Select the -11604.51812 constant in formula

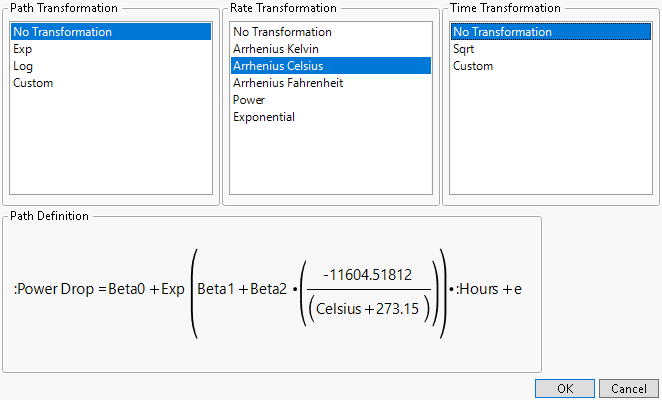368,275
